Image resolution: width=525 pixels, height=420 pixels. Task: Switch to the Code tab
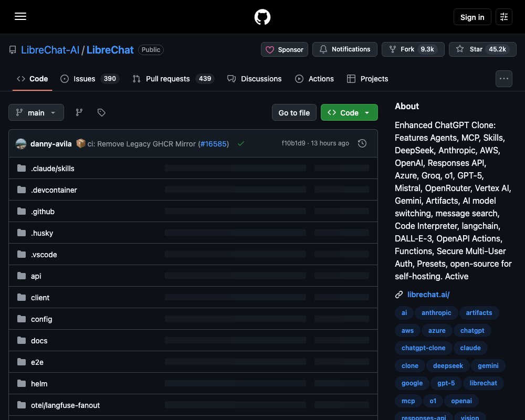tap(32, 79)
